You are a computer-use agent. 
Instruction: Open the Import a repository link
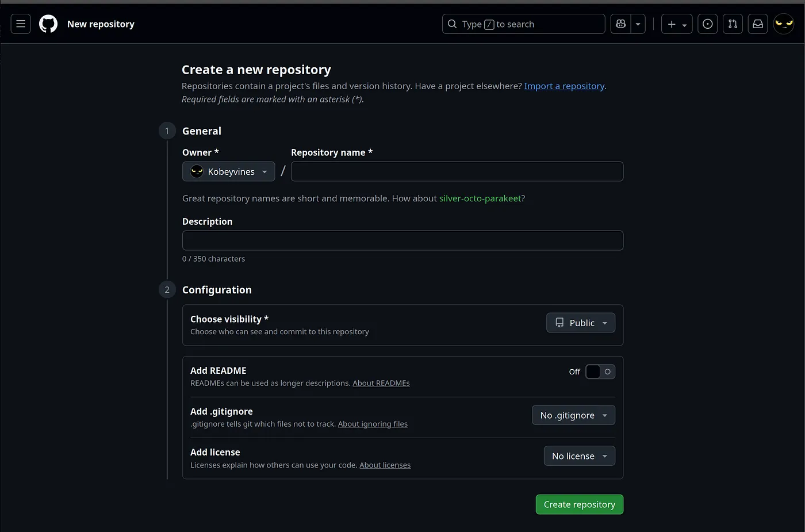564,86
